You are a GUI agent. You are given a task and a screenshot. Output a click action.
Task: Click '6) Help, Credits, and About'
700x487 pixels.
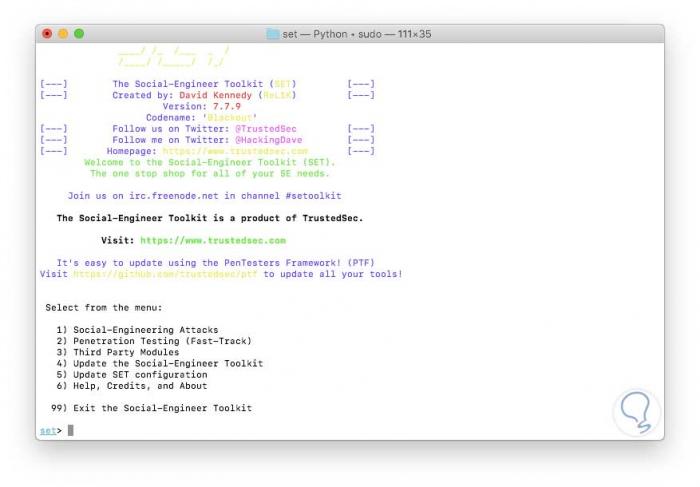132,386
